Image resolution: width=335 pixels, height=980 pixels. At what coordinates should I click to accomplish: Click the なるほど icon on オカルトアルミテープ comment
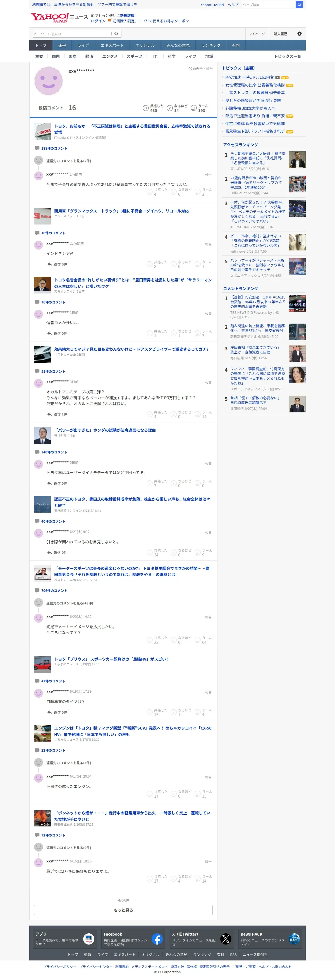(x=173, y=414)
